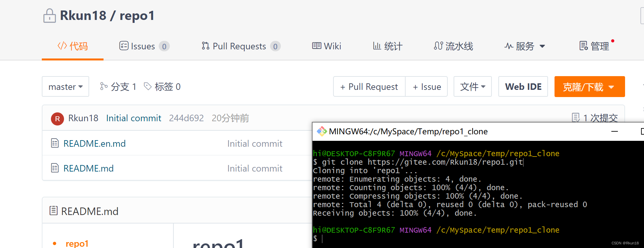Click the branch icon next to 分支

[x=104, y=86]
